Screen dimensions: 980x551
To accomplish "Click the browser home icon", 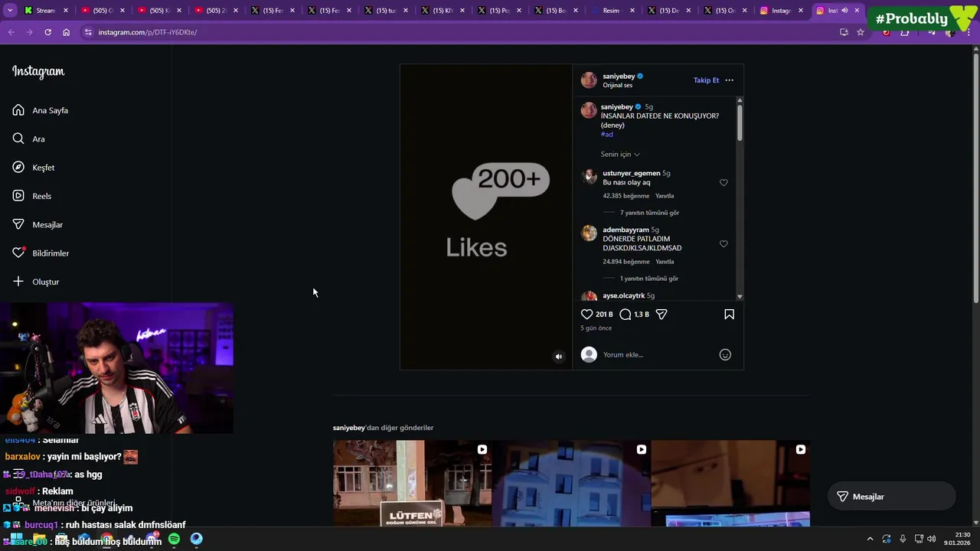I will [x=66, y=32].
